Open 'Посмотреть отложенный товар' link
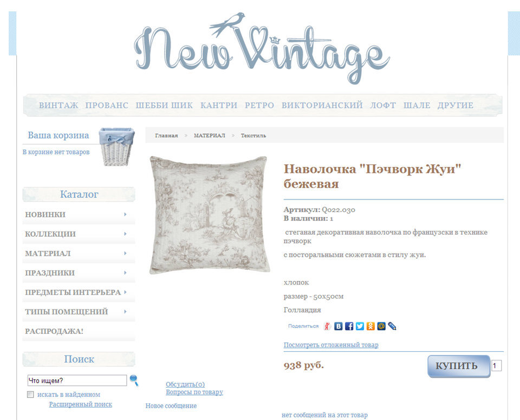 (x=331, y=345)
